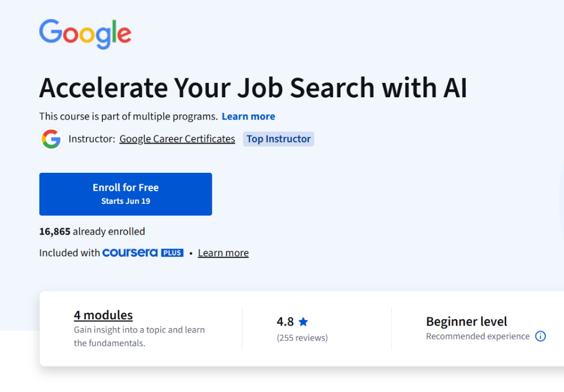Screen dimensions: 564x392
Task: Click the Google logo at the top
Action: (x=85, y=34)
